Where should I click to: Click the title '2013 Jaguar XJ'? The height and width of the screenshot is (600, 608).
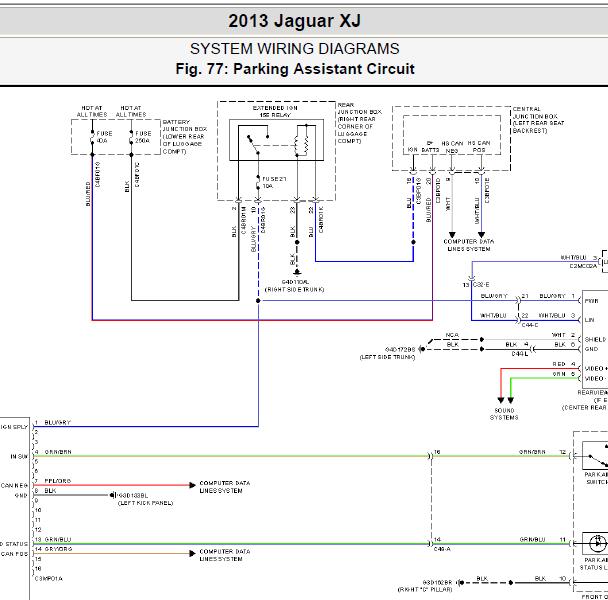pyautogui.click(x=294, y=21)
